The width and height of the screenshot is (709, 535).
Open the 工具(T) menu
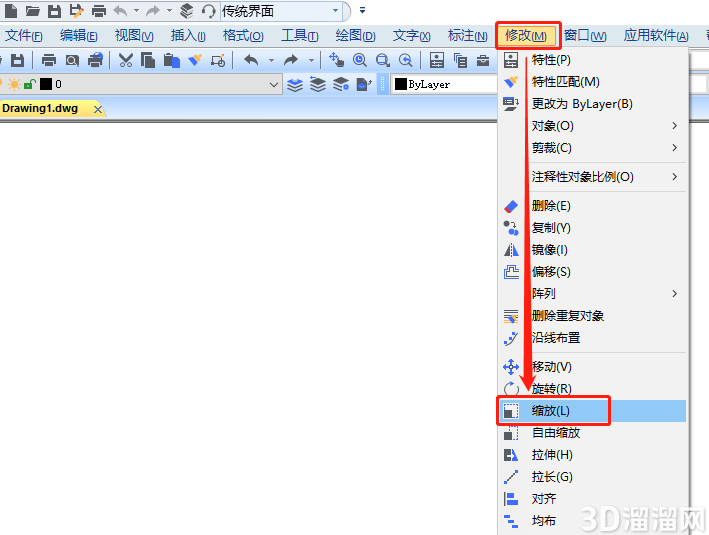300,35
